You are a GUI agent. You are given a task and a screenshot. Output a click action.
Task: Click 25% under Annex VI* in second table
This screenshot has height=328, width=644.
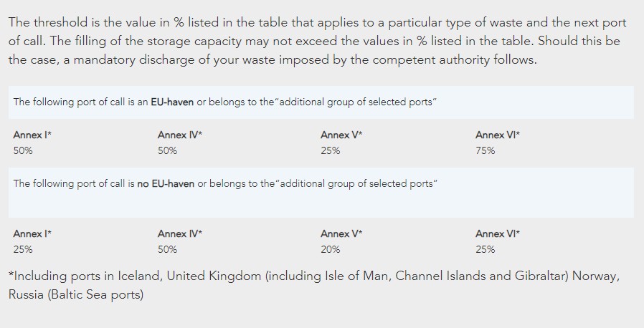coord(486,250)
